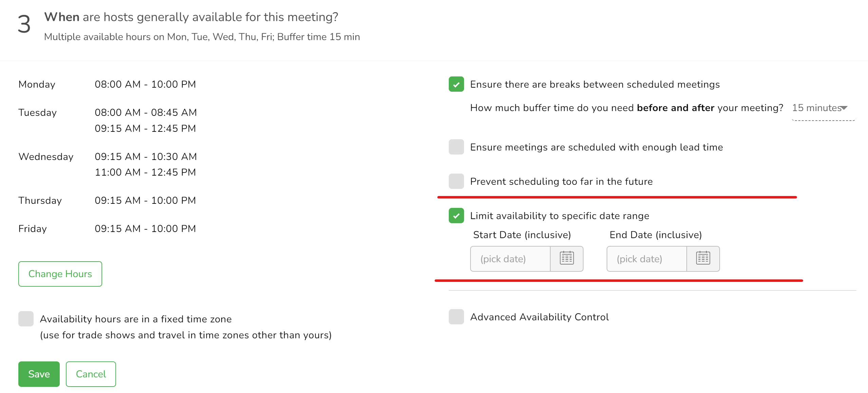Click the section 3 heading title
Screen dimensions: 868x393
click(191, 17)
